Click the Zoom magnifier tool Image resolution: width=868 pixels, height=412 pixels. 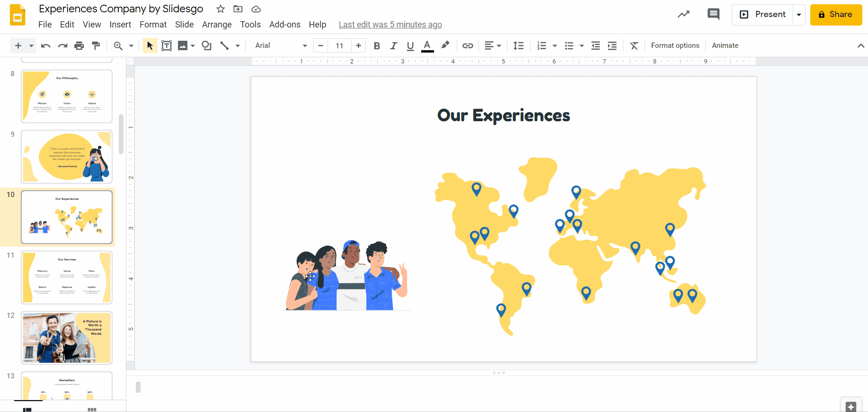(x=118, y=45)
